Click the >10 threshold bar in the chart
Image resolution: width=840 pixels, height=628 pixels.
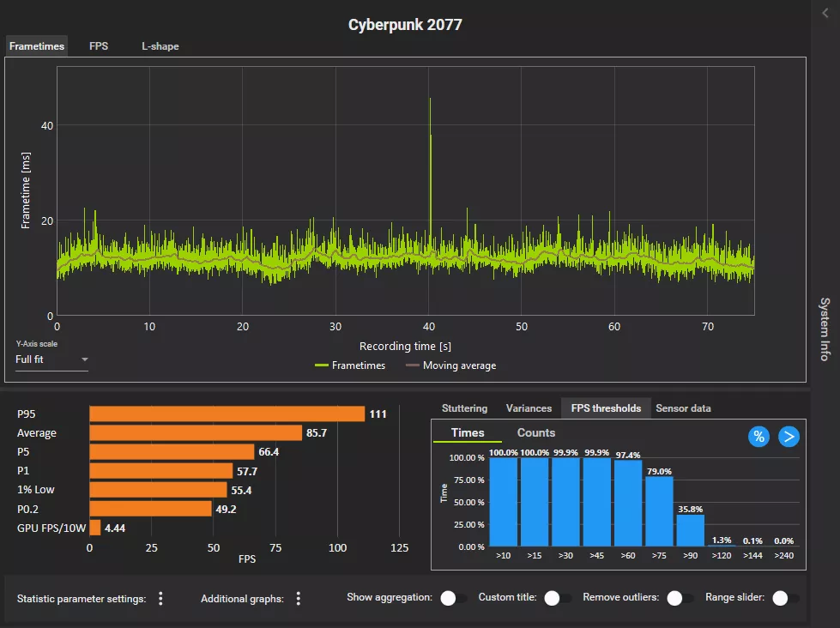click(x=503, y=504)
